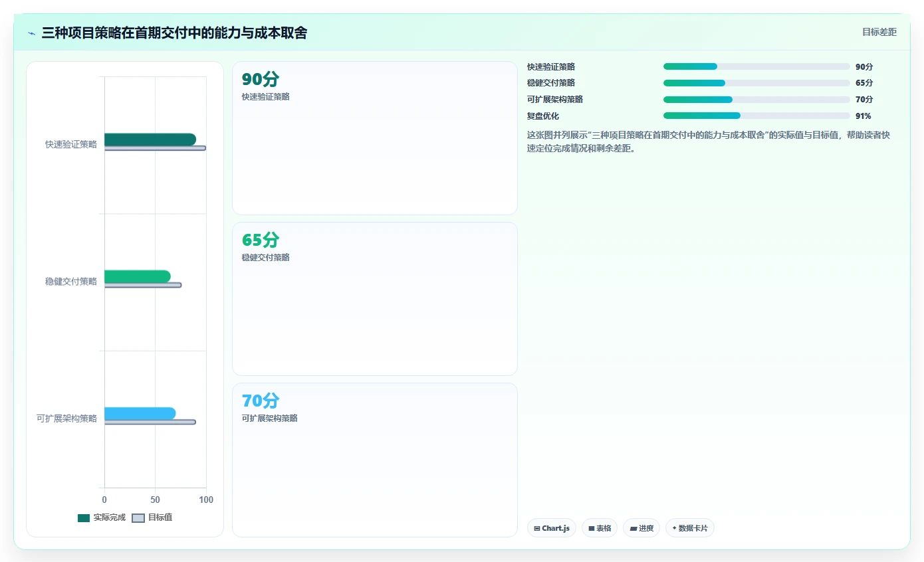
Task: Click the 目标值 gray legend swatch
Action: coord(138,518)
